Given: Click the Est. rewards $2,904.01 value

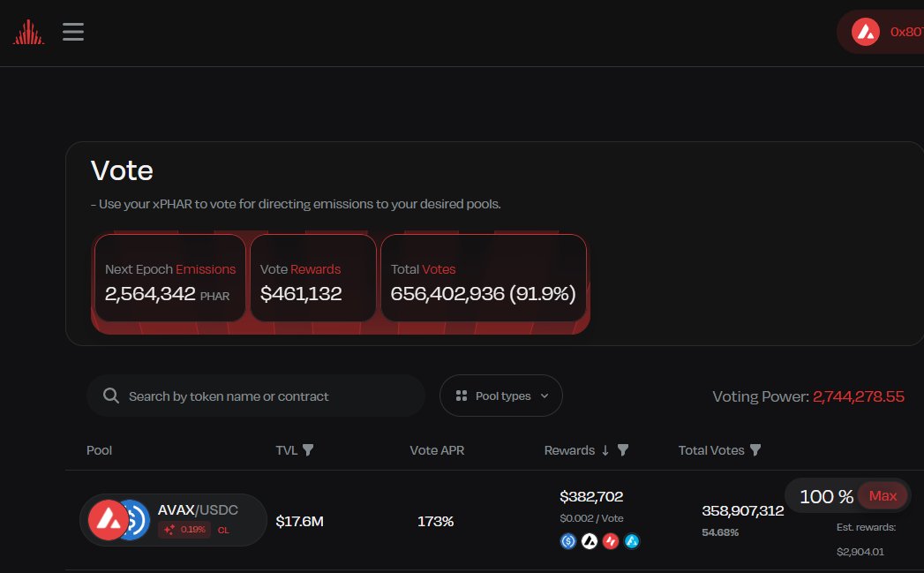Looking at the screenshot, I should [860, 552].
